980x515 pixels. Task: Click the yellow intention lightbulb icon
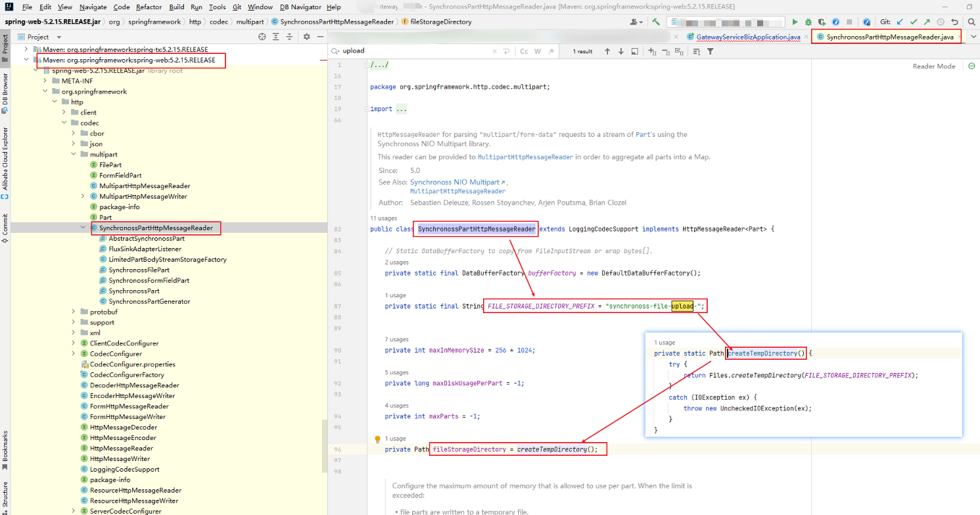click(377, 439)
